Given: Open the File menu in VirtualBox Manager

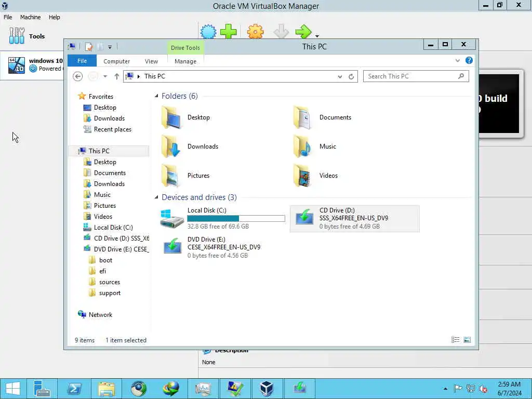Looking at the screenshot, I should (x=8, y=17).
